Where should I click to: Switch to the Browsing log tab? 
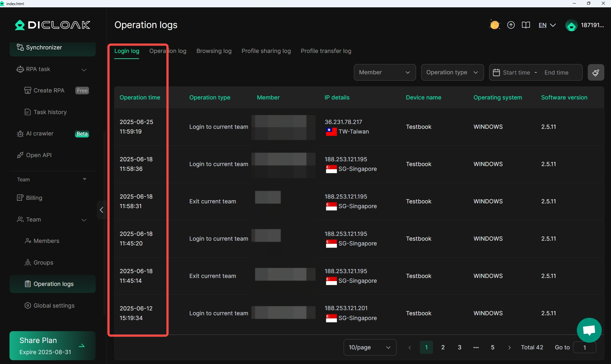coord(214,51)
